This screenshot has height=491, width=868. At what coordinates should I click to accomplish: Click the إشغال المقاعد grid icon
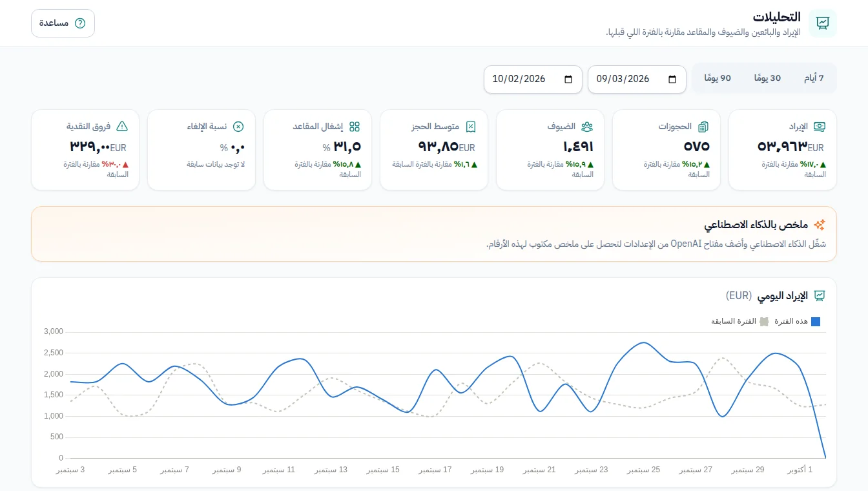(x=355, y=127)
